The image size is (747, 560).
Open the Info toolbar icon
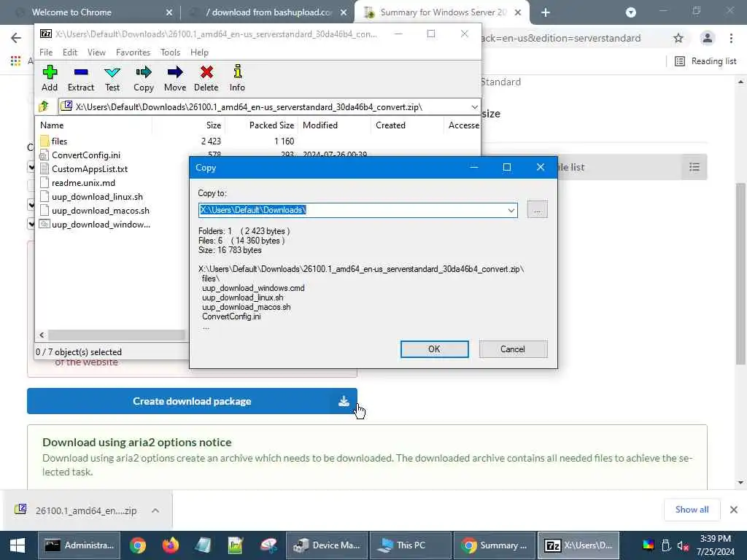(237, 78)
